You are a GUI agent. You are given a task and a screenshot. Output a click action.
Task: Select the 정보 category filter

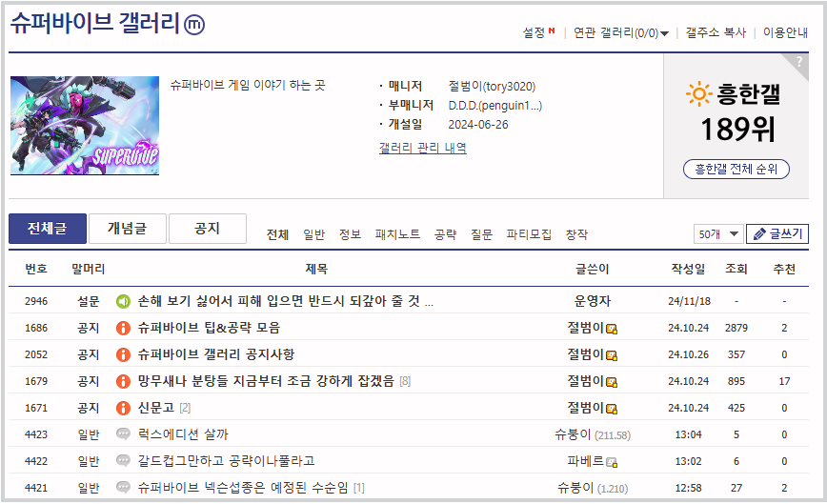[350, 234]
